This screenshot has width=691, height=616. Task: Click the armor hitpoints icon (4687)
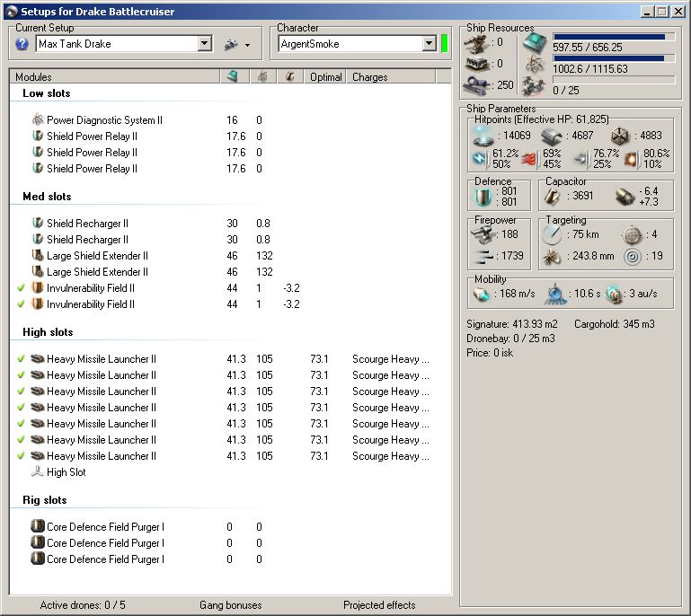(x=552, y=136)
